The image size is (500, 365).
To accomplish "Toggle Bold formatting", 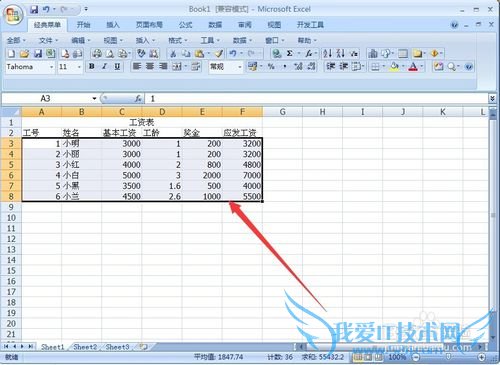I will (x=91, y=67).
